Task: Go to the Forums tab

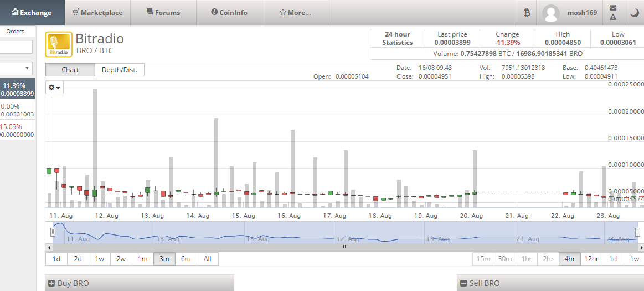Action: pyautogui.click(x=163, y=12)
